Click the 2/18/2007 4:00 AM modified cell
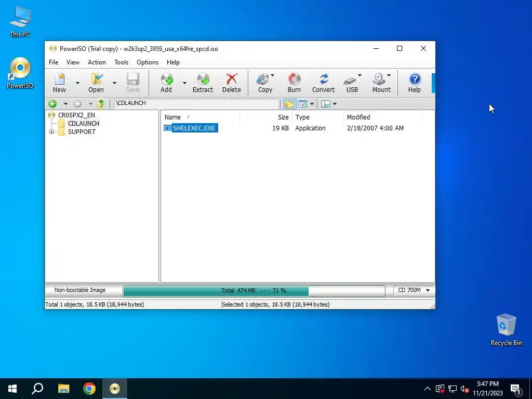This screenshot has height=399, width=532. 375,128
